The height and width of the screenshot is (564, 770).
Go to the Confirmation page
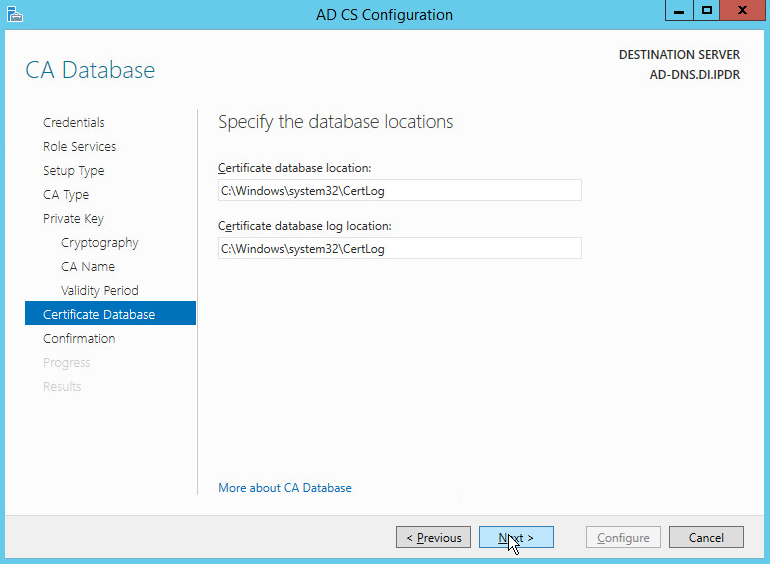(x=79, y=339)
